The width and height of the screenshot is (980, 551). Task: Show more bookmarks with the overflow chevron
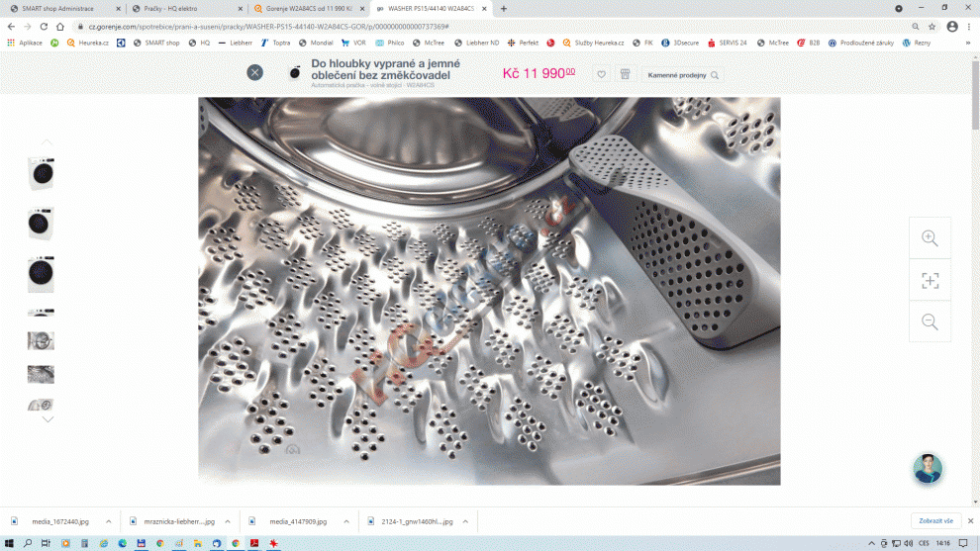968,44
